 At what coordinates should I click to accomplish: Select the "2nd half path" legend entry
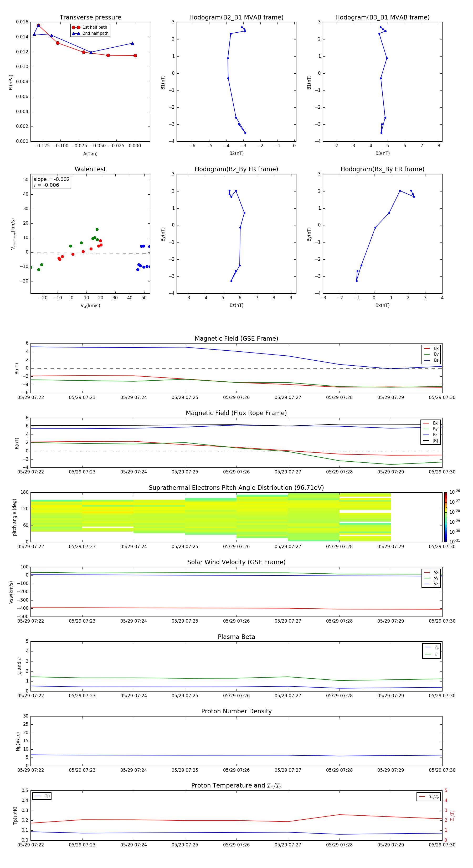point(90,33)
